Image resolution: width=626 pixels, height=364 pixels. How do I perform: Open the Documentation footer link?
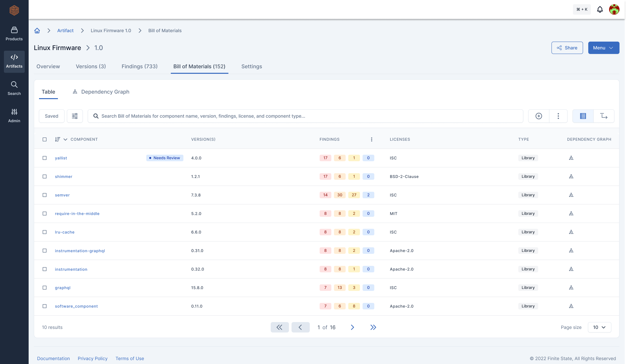click(x=53, y=358)
